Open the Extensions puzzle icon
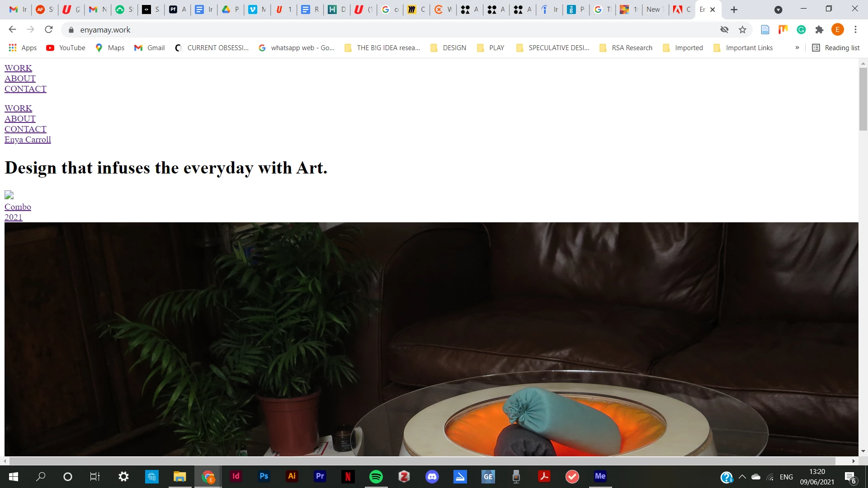Image resolution: width=868 pixels, height=488 pixels. (819, 30)
